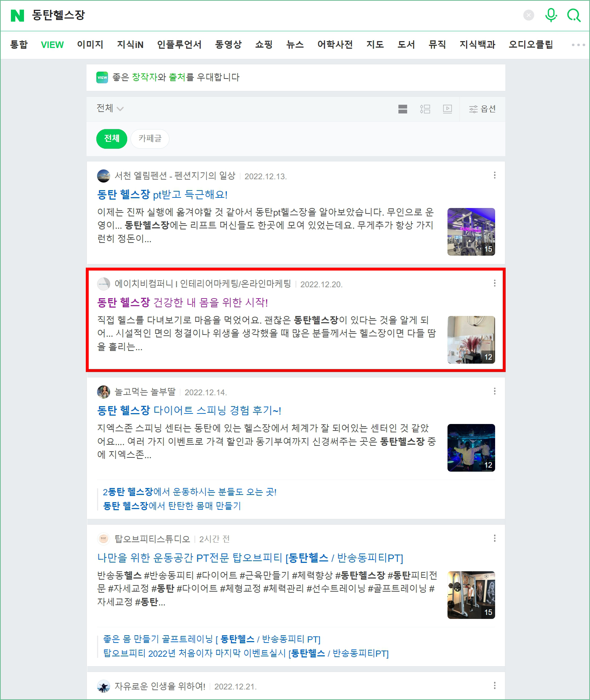Expand the 전체 sort dropdown

110,108
